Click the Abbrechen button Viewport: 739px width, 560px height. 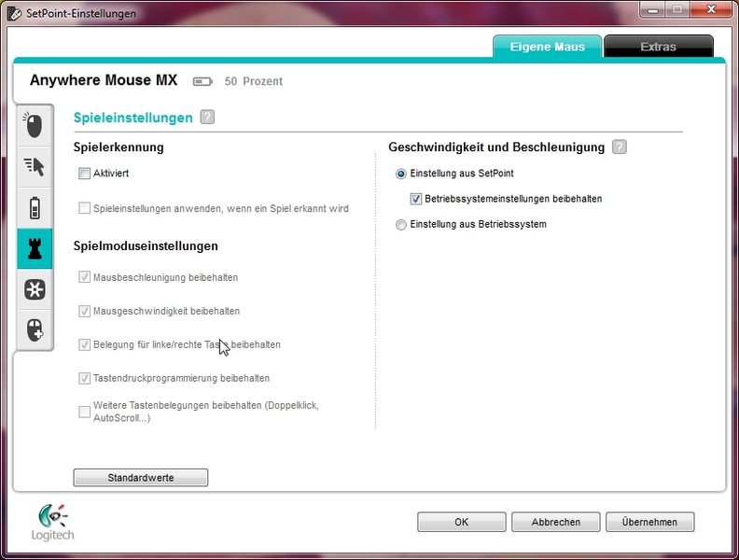click(x=556, y=522)
